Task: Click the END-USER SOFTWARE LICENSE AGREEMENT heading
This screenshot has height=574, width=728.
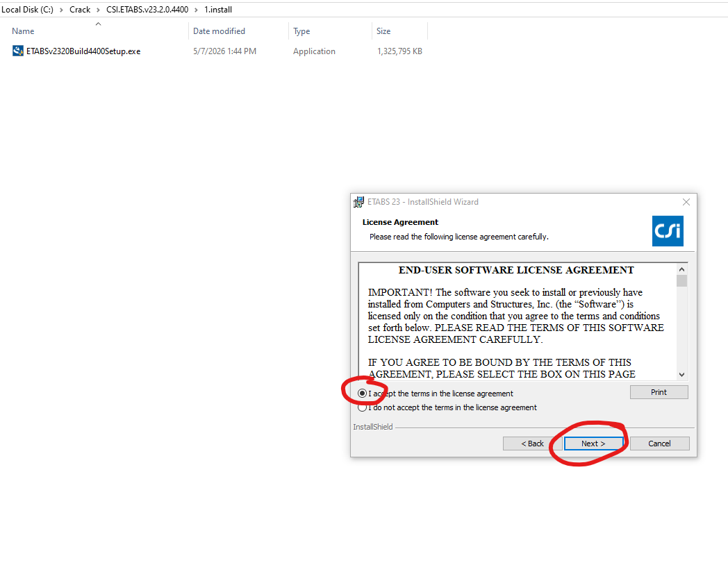Action: [x=516, y=270]
